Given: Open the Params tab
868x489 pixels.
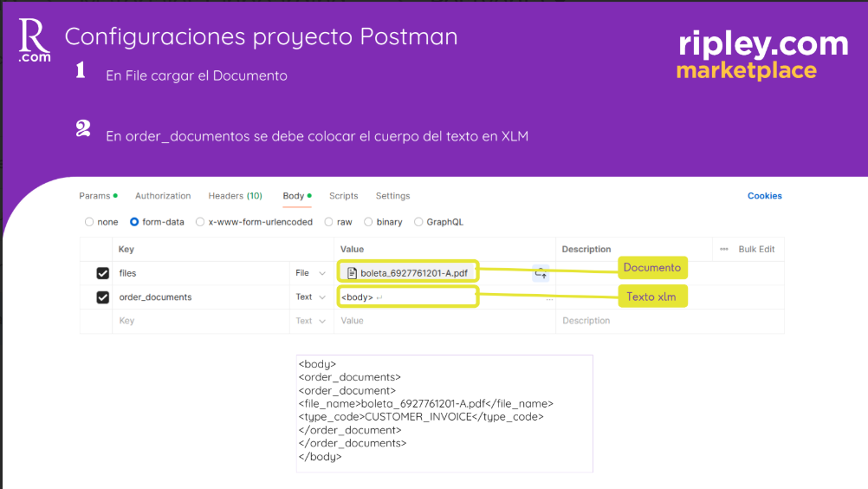Looking at the screenshot, I should coord(98,195).
